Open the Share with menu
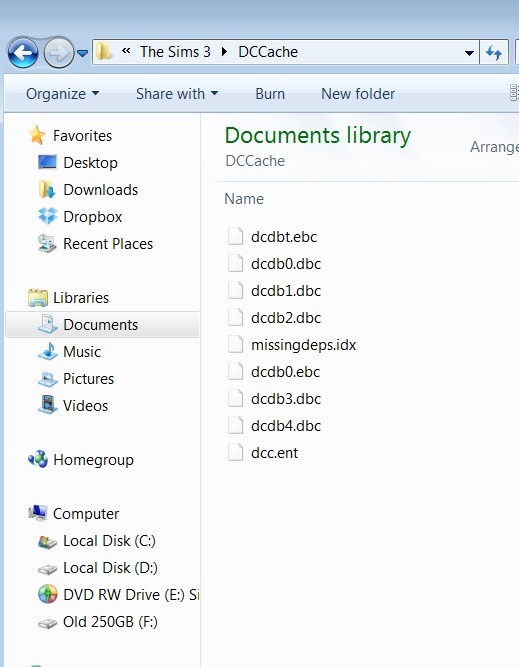Screen dimensions: 519x667 pyautogui.click(x=177, y=94)
